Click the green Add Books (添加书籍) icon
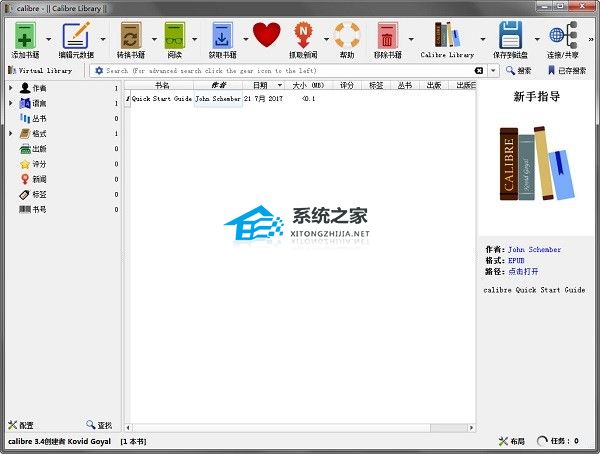This screenshot has width=600, height=454. coord(27,35)
